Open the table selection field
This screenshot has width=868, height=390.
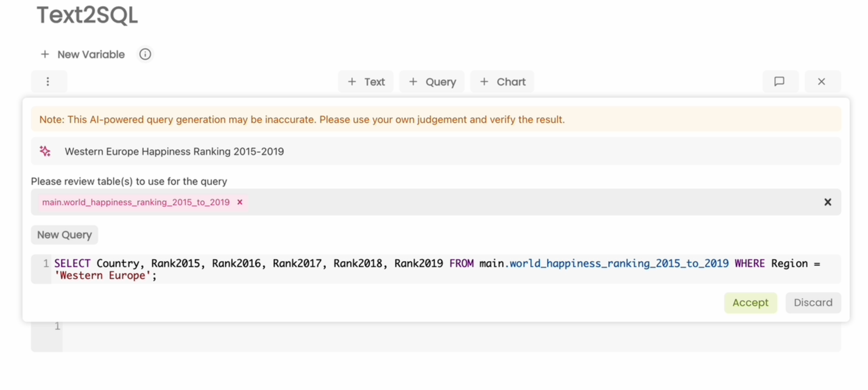[x=436, y=202]
